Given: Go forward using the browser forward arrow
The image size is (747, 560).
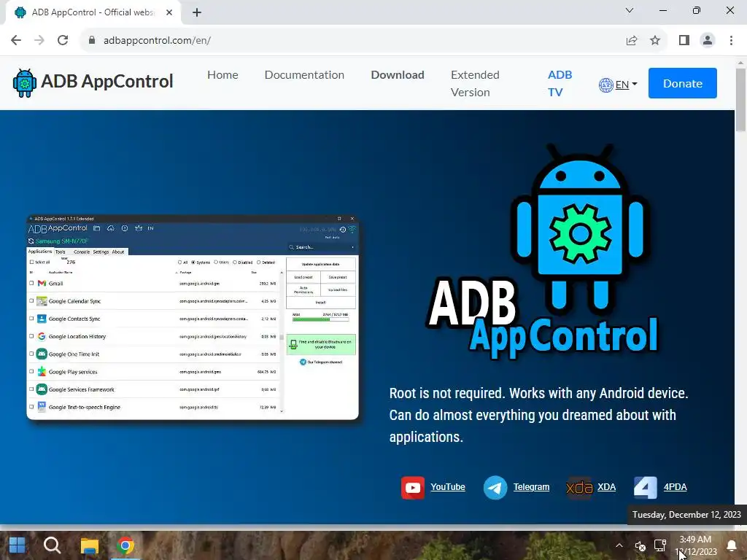Looking at the screenshot, I should [39, 40].
